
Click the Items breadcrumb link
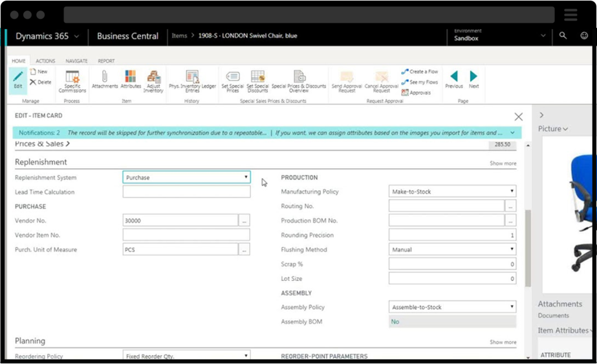pyautogui.click(x=180, y=36)
